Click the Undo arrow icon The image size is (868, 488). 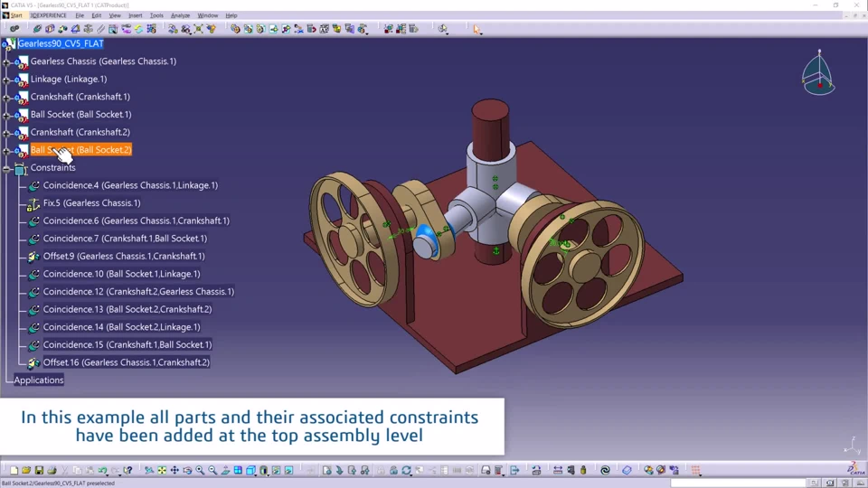tap(102, 470)
